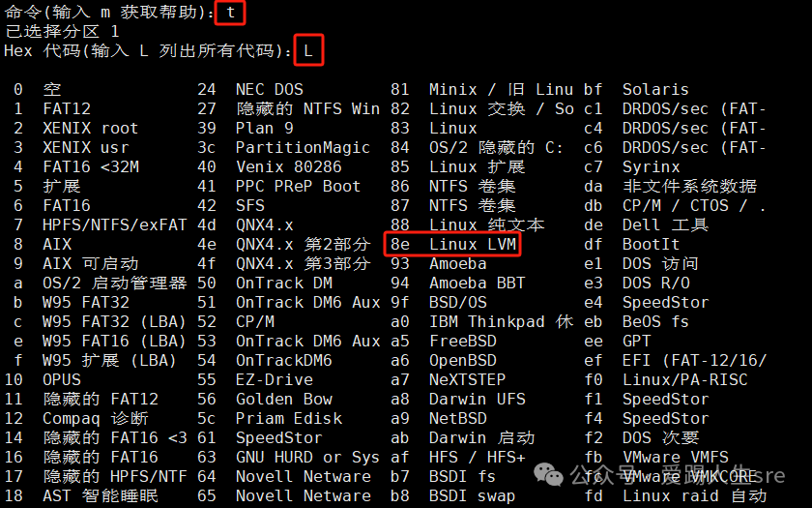
Task: Select the "BeOS fs" entry
Action: click(655, 322)
